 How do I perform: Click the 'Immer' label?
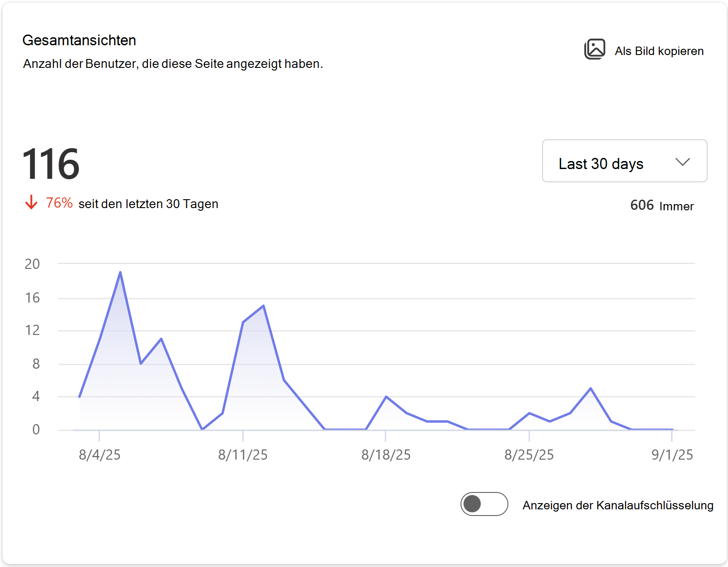[x=677, y=206]
